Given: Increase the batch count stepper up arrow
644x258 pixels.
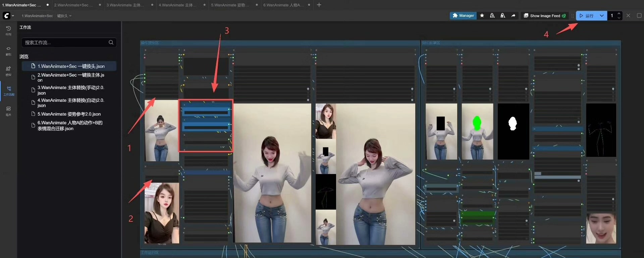Looking at the screenshot, I should (x=619, y=14).
